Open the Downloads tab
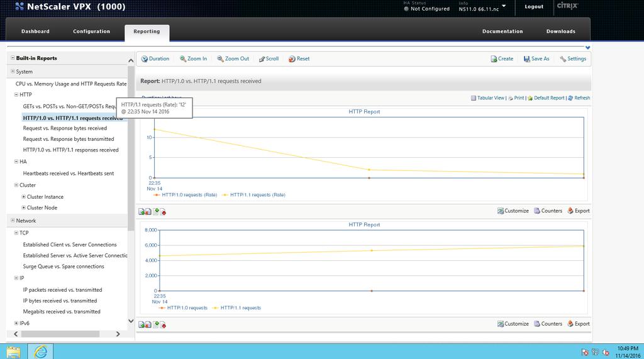Image resolution: width=644 pixels, height=359 pixels. click(x=560, y=31)
